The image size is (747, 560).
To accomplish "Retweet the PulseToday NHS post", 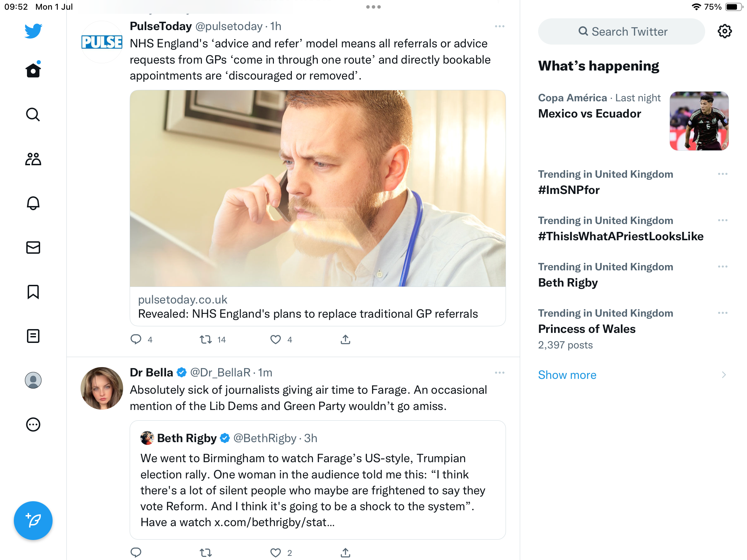I will (x=206, y=339).
